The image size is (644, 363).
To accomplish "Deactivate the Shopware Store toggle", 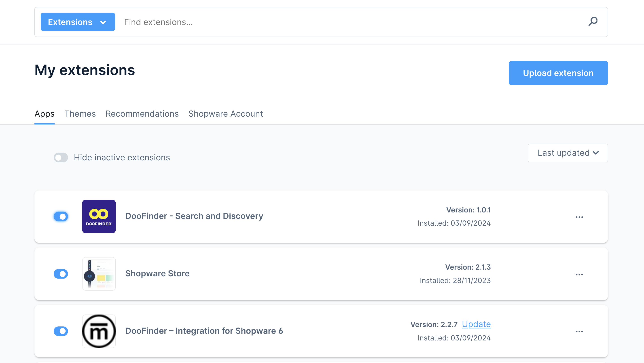I will tap(61, 274).
